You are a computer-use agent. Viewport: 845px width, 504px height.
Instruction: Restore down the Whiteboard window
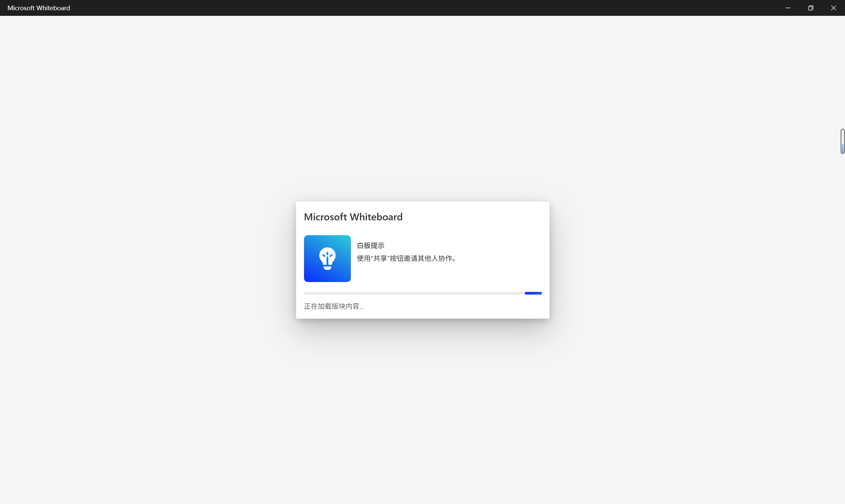811,8
